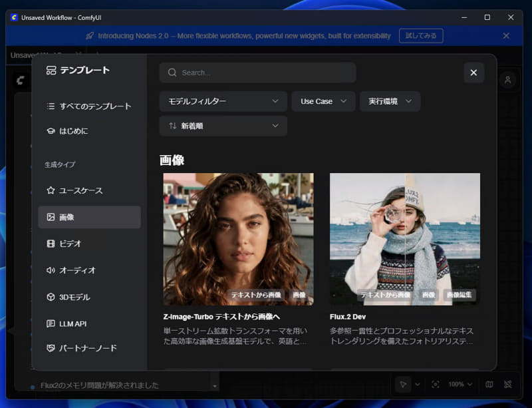This screenshot has width=532, height=408.
Task: Toggle the minimap in the bottom toolbar
Action: (489, 384)
